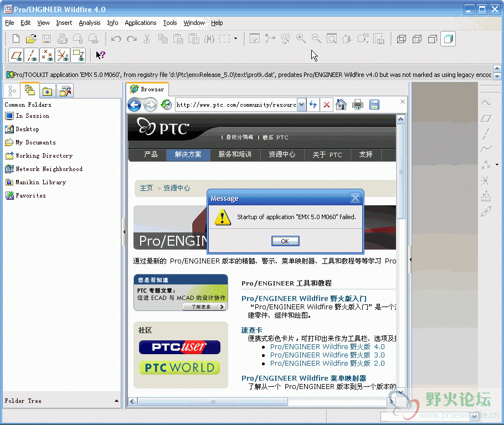Click browser Back arrow button
This screenshot has height=425, width=504.
point(135,105)
